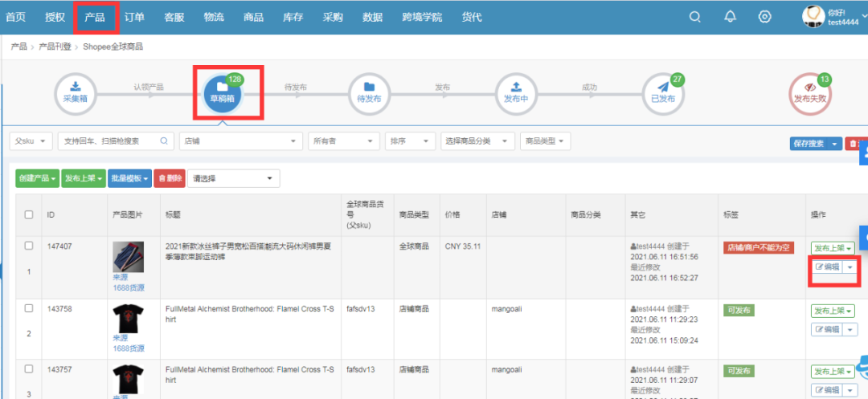
Task: Open the 待发布 pending publish step icon
Action: click(367, 92)
